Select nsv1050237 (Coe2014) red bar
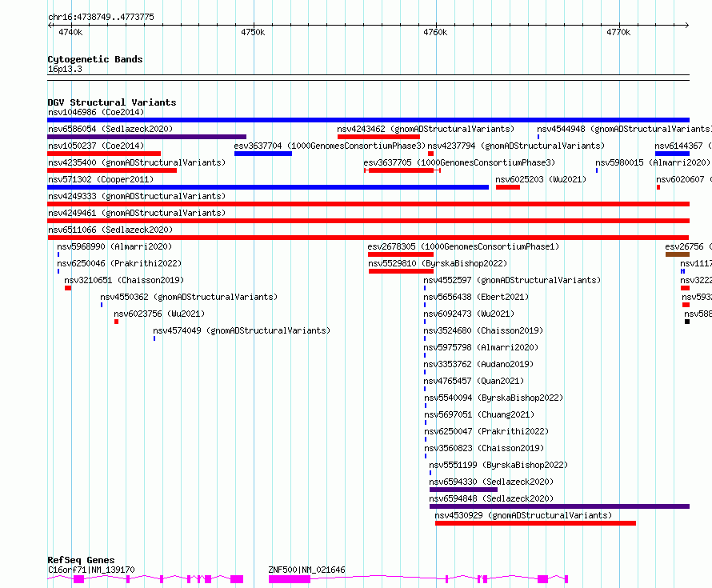This screenshot has width=712, height=588. 104,154
